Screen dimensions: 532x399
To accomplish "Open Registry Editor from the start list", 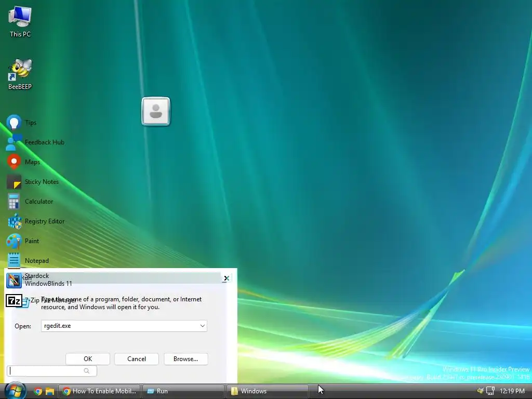I will 36,221.
